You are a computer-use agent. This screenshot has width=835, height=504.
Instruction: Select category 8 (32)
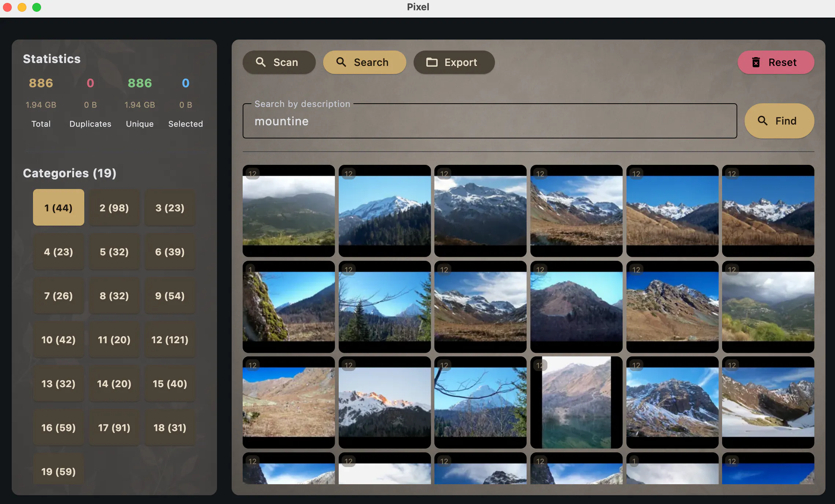pyautogui.click(x=114, y=296)
